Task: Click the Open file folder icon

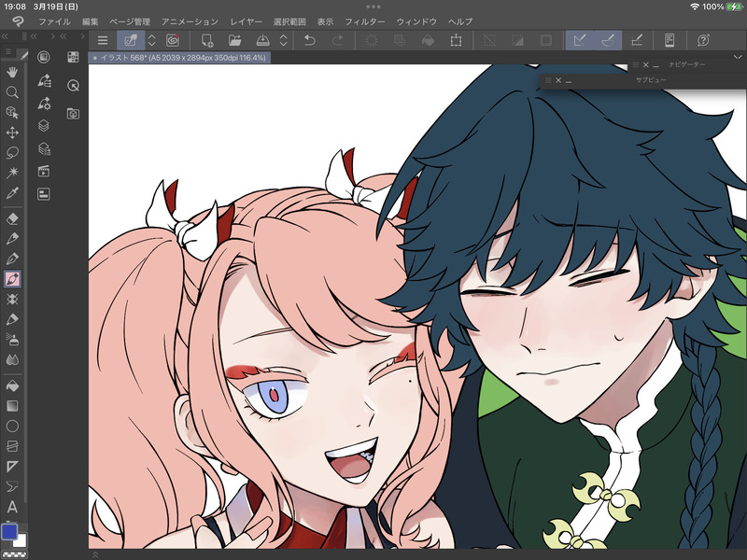Action: tap(234, 40)
